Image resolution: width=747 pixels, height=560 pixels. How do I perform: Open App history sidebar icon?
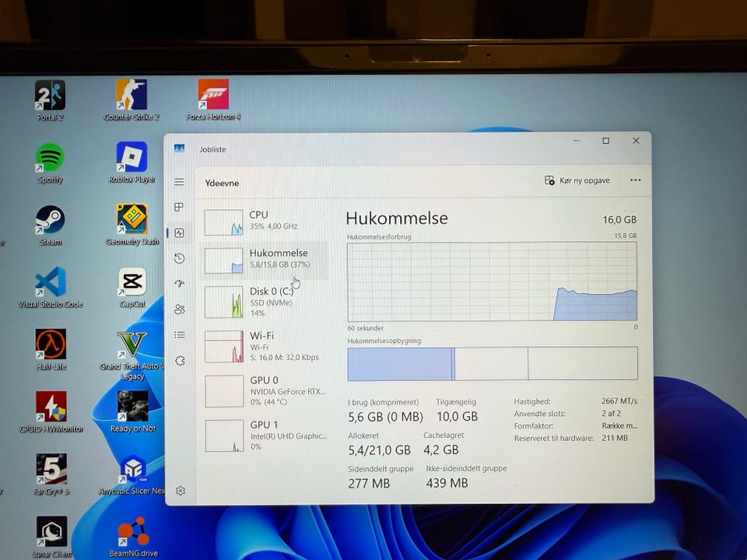tap(179, 258)
